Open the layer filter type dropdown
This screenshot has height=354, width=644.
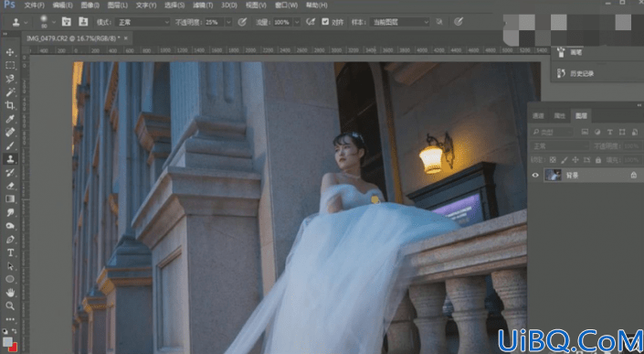[x=552, y=132]
